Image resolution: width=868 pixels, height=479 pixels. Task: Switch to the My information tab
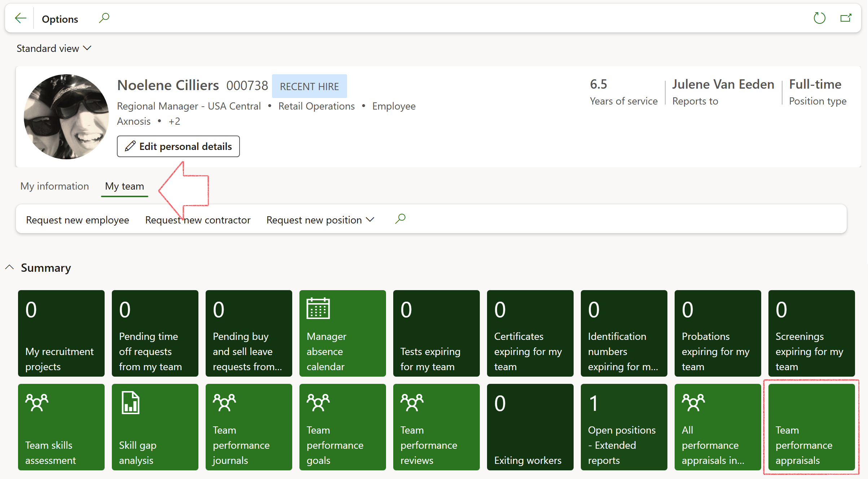[x=54, y=186]
